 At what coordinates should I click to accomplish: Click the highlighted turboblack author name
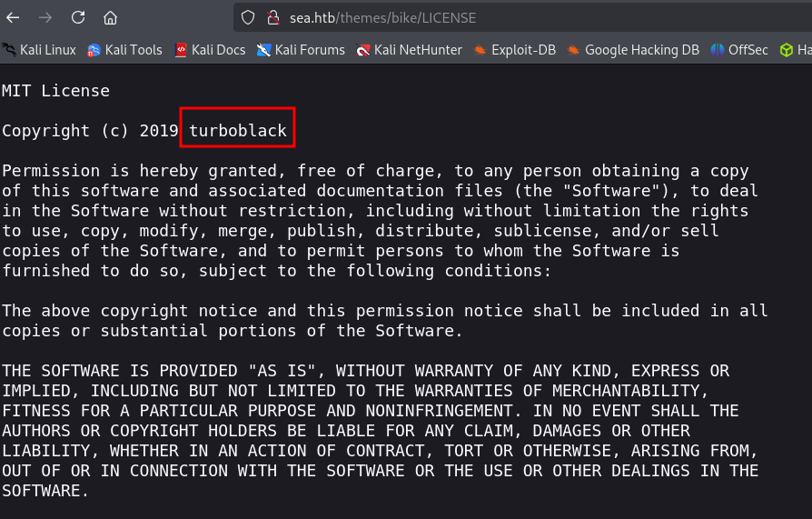point(238,131)
